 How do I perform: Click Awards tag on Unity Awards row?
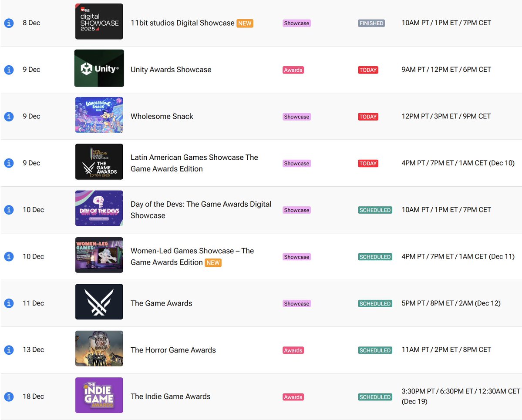[293, 70]
